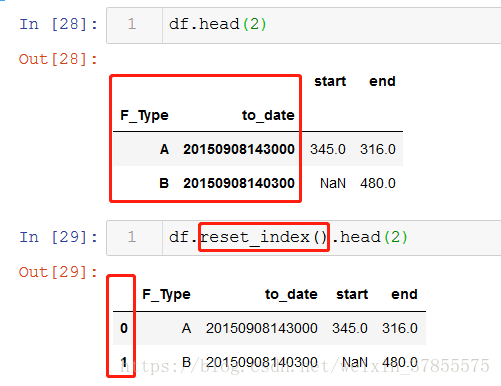Screen dimensions: 501x386
Task: Click index label A in Out[28] table
Action: point(164,149)
